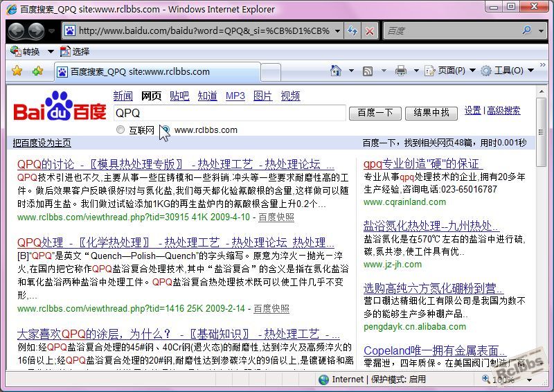
Task: Click green URL www.cqrainland.com
Action: 405,202
